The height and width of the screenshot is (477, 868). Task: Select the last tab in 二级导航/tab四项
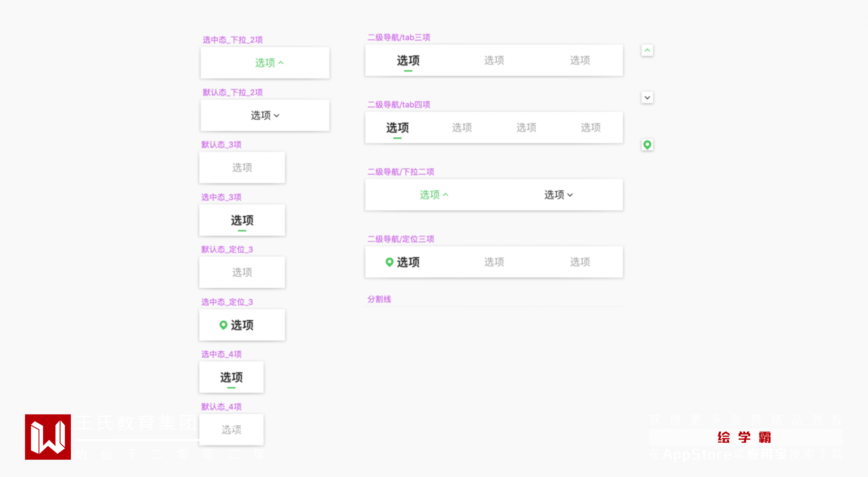(x=591, y=127)
